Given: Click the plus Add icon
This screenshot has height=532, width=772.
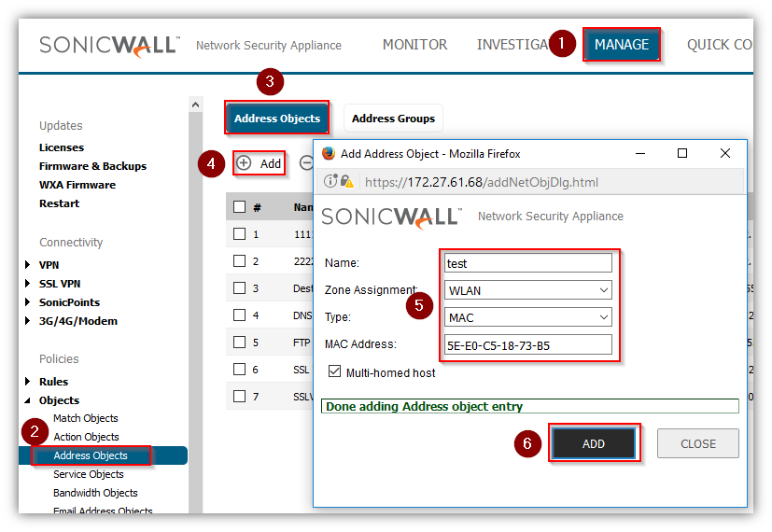Looking at the screenshot, I should [x=244, y=163].
